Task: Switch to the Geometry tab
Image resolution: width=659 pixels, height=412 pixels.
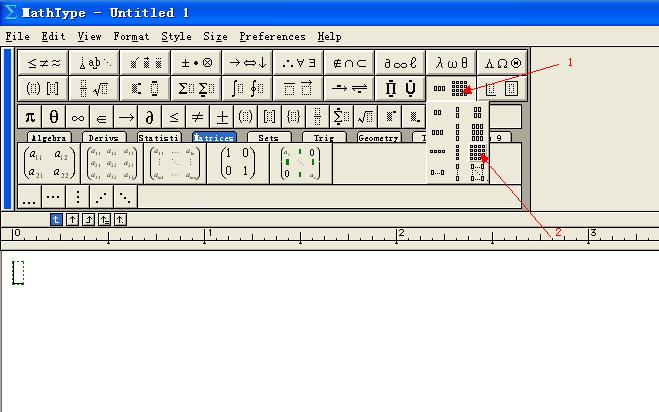Action: click(379, 137)
